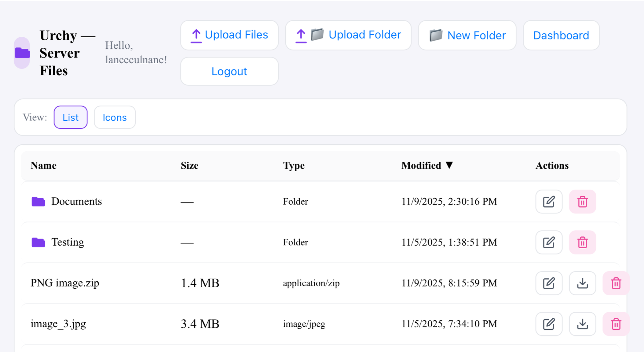The width and height of the screenshot is (644, 352).
Task: Toggle Modified column sort arrow
Action: 449,165
